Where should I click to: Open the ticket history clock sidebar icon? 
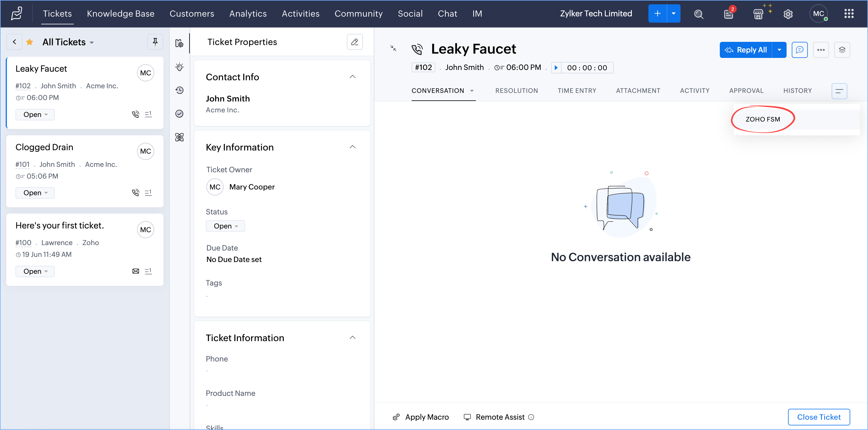[x=180, y=90]
